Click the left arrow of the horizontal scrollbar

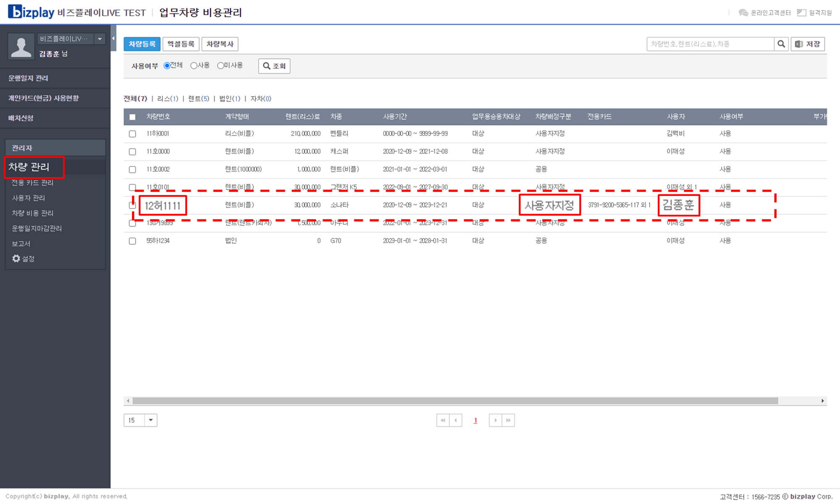point(128,401)
